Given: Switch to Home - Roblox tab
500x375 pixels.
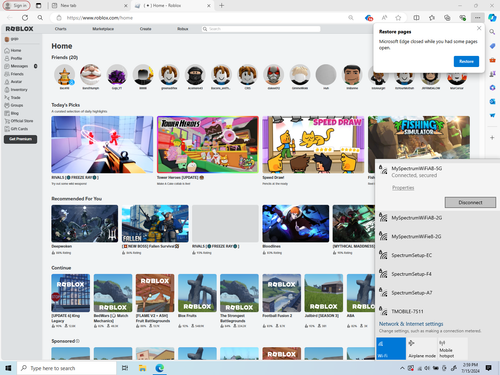Looking at the screenshot, I should pos(173,5).
